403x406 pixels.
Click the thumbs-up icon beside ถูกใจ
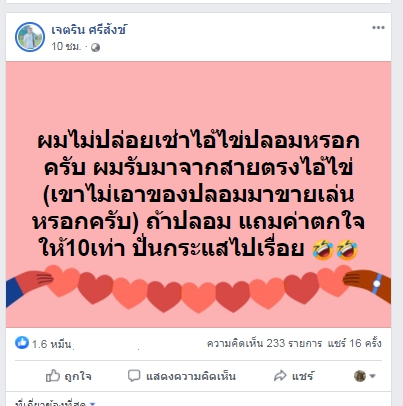53,376
